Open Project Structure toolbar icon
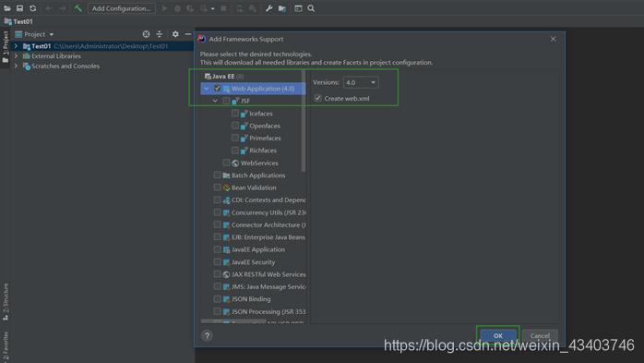644x363 pixels. point(282,8)
